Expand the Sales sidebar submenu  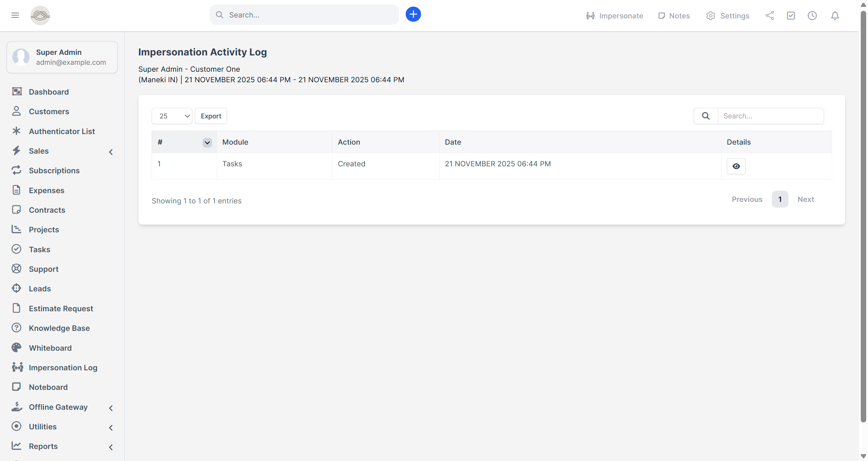(x=111, y=152)
